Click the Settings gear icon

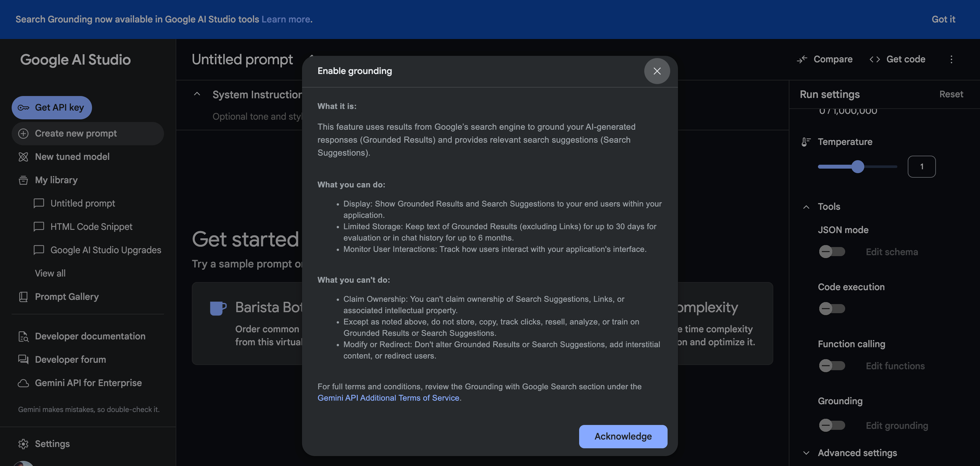(x=24, y=444)
